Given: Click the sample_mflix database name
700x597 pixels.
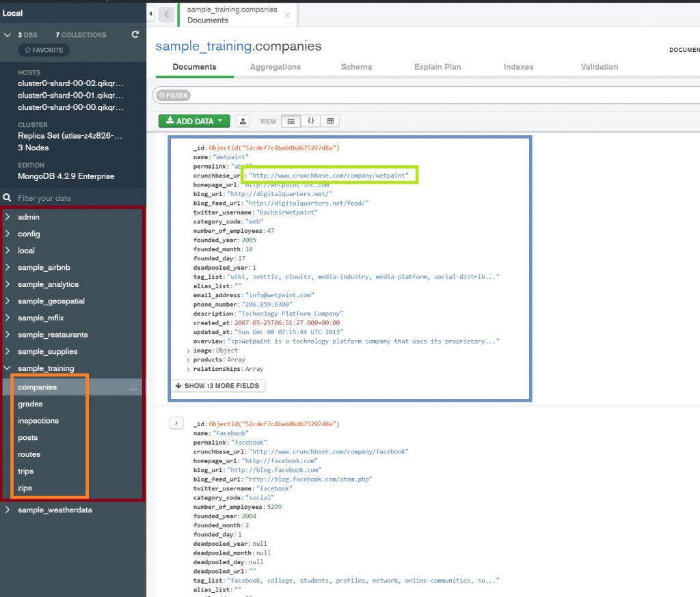Looking at the screenshot, I should click(40, 318).
